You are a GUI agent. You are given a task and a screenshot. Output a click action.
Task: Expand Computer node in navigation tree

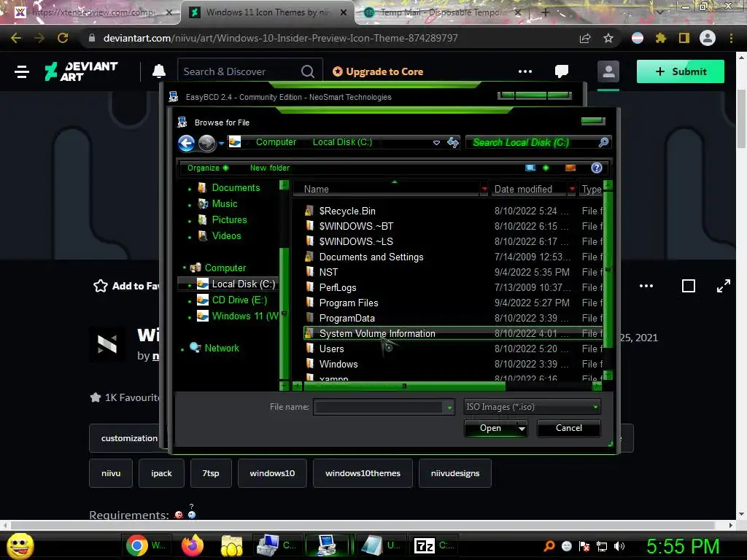[x=185, y=268]
